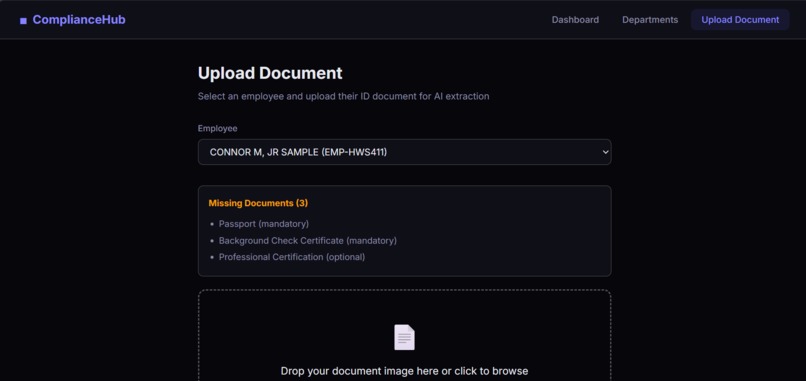This screenshot has height=381, width=806.
Task: Select the Upload Document nav item
Action: click(x=740, y=20)
